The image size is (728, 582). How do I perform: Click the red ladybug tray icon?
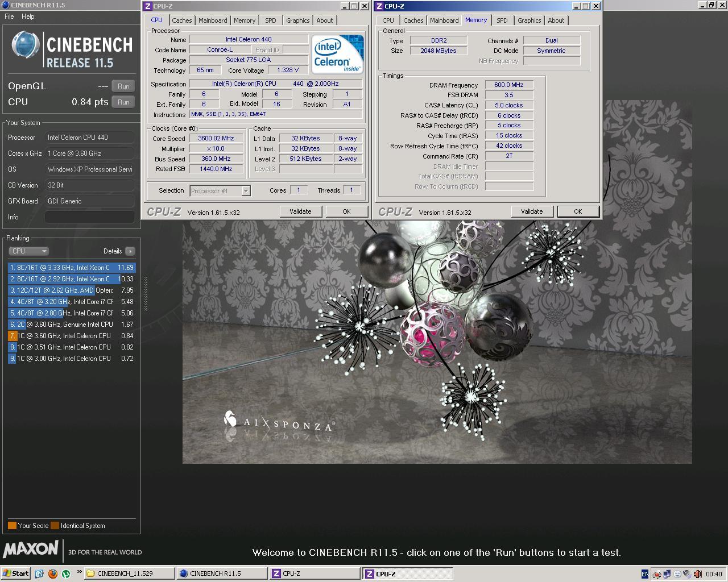click(657, 574)
